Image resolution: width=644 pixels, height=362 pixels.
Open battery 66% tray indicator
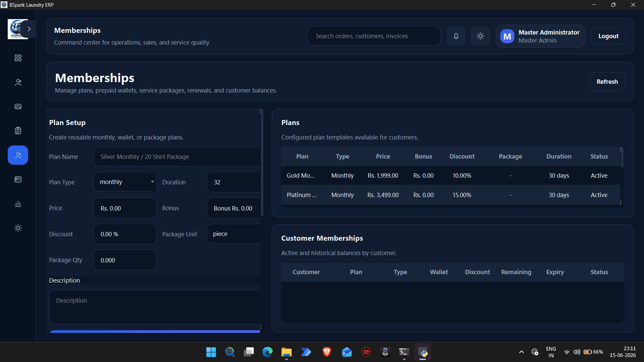pyautogui.click(x=593, y=352)
